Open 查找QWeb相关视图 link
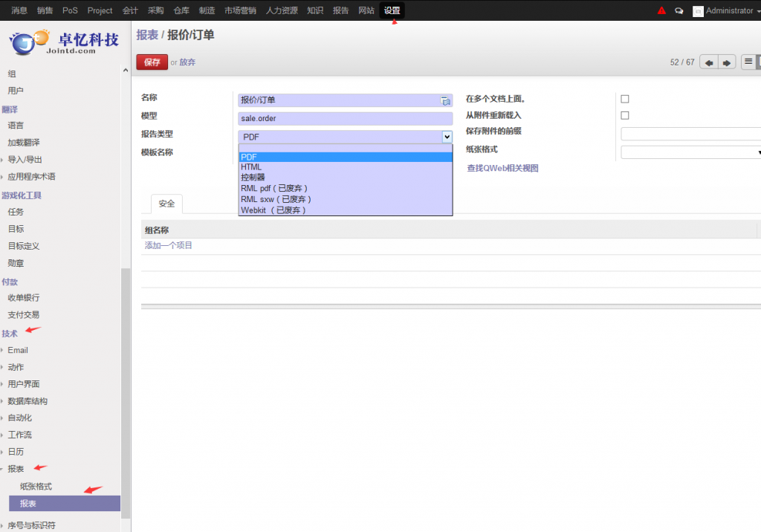This screenshot has height=532, width=761. [502, 169]
